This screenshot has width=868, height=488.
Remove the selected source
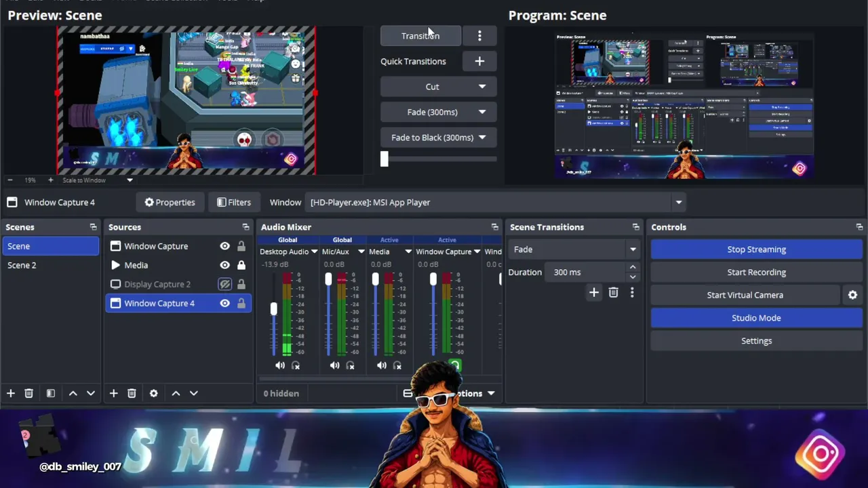coord(132,393)
